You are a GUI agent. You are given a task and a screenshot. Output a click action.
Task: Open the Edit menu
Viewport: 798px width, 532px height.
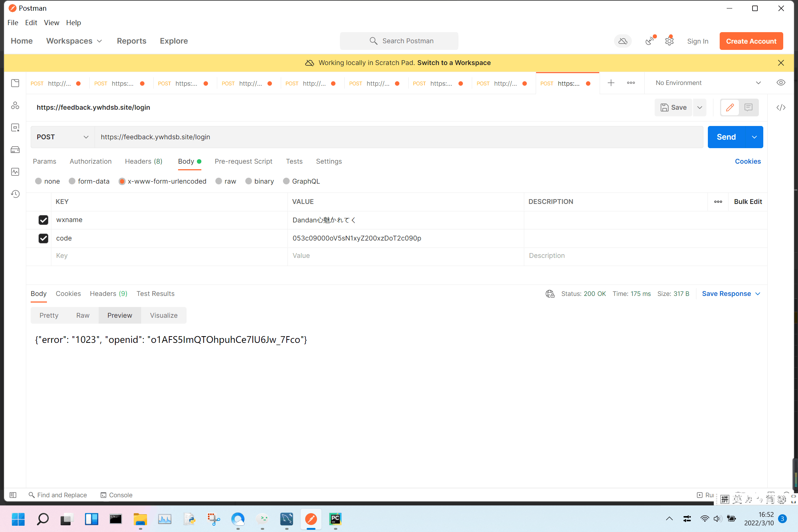click(x=31, y=23)
